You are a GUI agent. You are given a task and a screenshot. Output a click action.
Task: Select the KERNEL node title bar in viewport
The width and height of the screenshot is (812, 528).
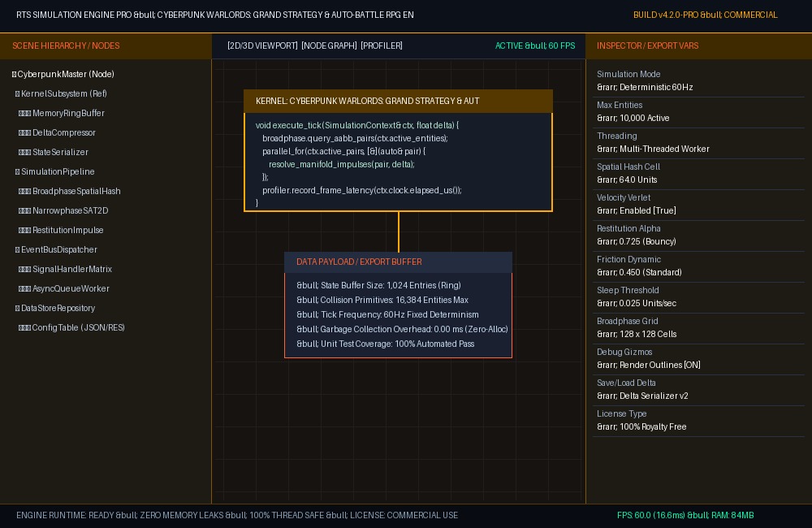point(398,101)
